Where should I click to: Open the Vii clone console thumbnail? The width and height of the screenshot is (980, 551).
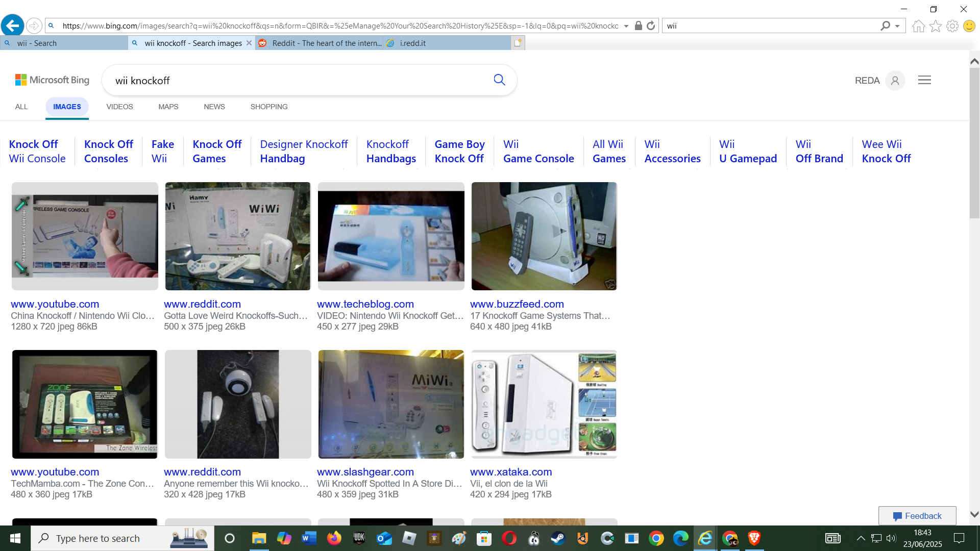coord(544,404)
